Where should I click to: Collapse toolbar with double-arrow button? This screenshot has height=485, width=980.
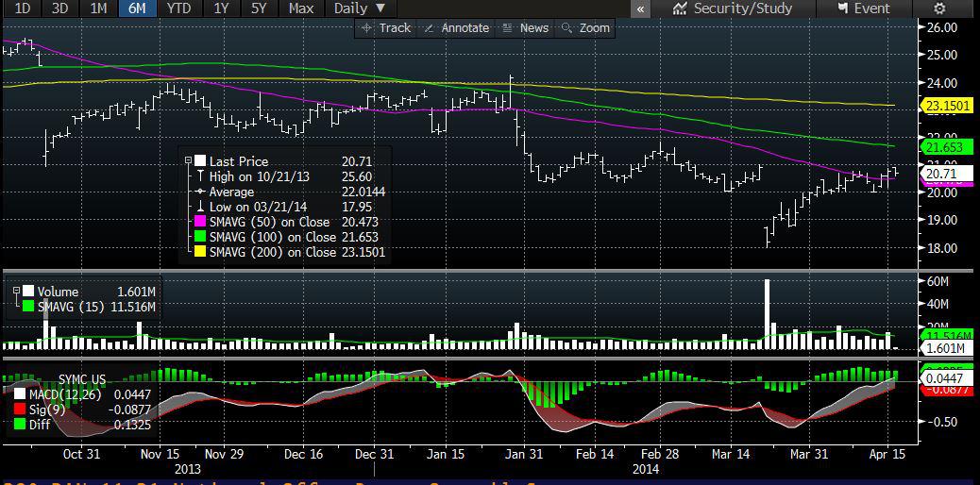click(x=641, y=8)
